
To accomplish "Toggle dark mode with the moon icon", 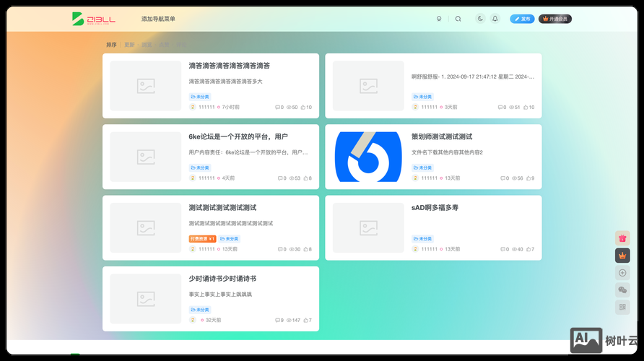I will pos(480,19).
